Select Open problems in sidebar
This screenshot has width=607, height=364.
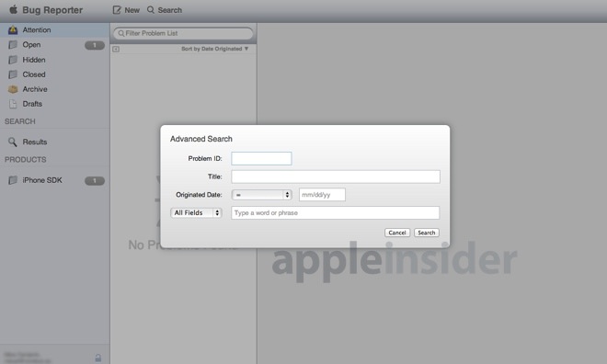(x=54, y=45)
